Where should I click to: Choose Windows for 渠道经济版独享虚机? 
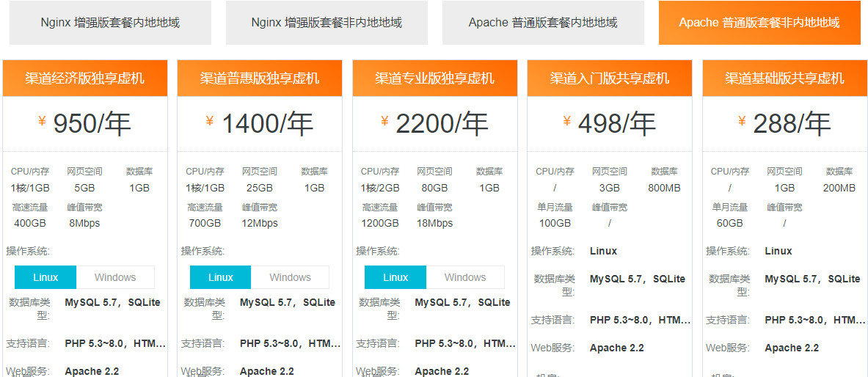click(x=115, y=277)
